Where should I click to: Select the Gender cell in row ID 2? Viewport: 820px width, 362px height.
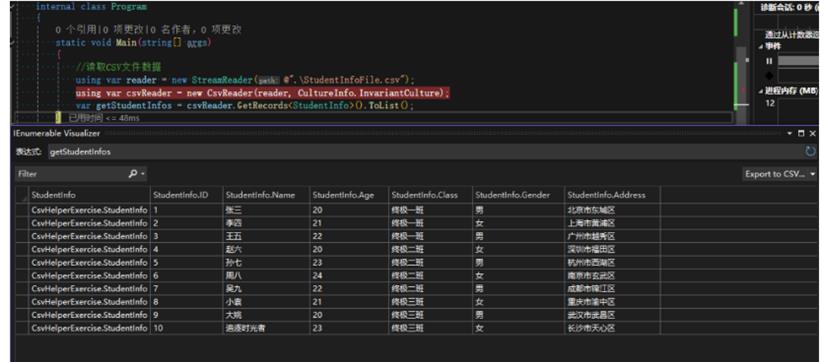click(518, 223)
